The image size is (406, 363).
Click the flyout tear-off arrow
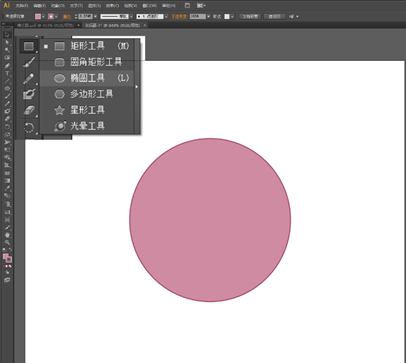[137, 87]
